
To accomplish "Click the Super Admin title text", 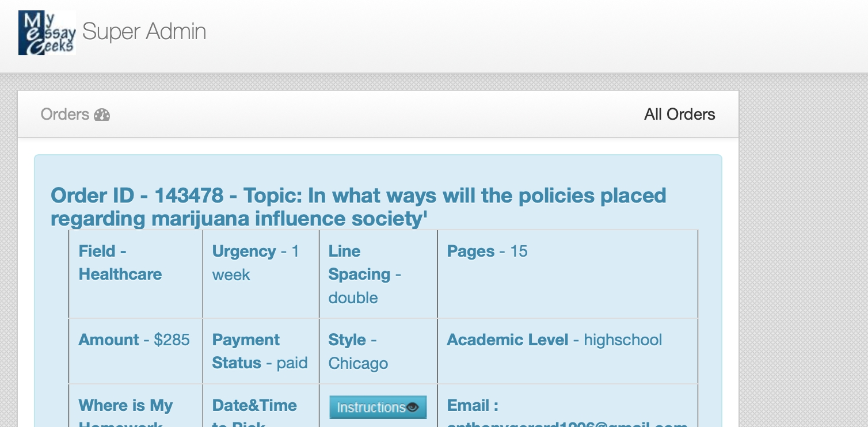I will pos(144,32).
